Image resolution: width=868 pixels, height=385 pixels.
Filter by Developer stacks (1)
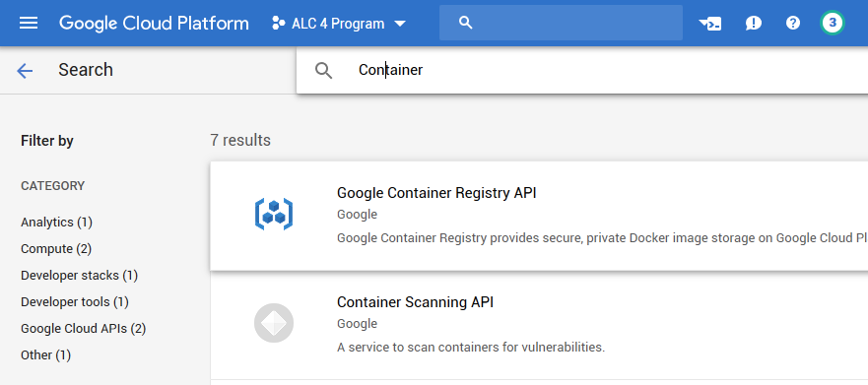[79, 275]
